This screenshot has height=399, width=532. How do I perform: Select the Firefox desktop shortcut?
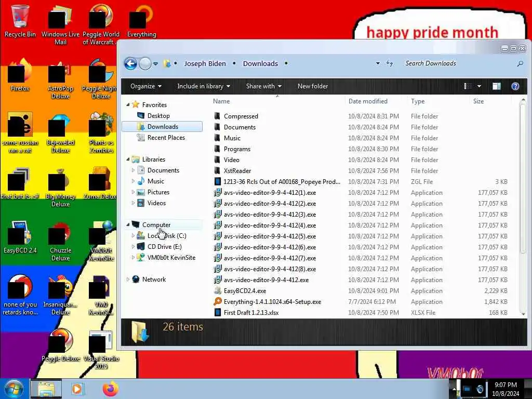(20, 75)
